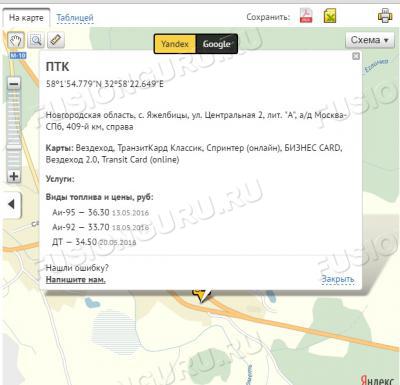
Task: Open the На карте tab
Action: point(26,18)
